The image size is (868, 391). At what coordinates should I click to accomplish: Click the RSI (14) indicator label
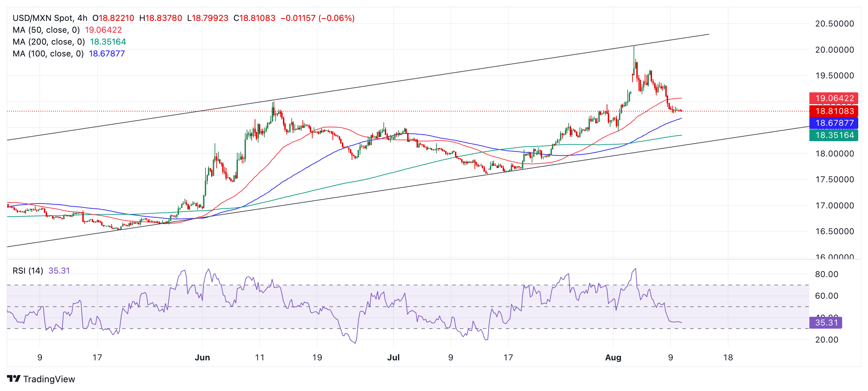[28, 271]
